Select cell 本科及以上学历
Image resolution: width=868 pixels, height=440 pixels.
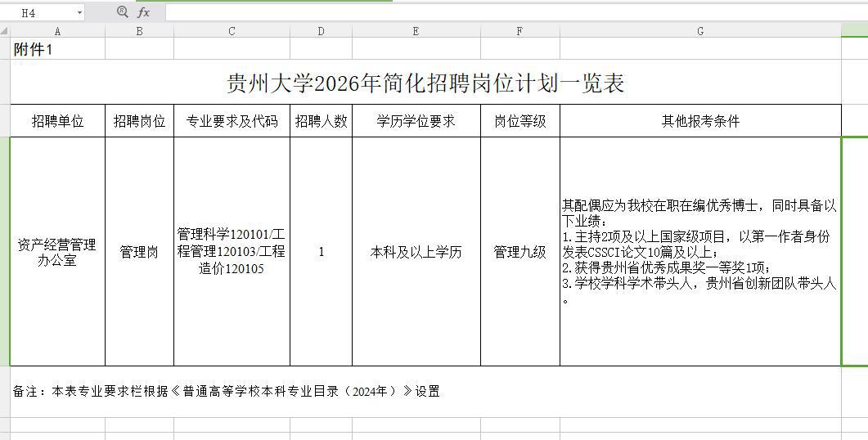click(x=416, y=252)
